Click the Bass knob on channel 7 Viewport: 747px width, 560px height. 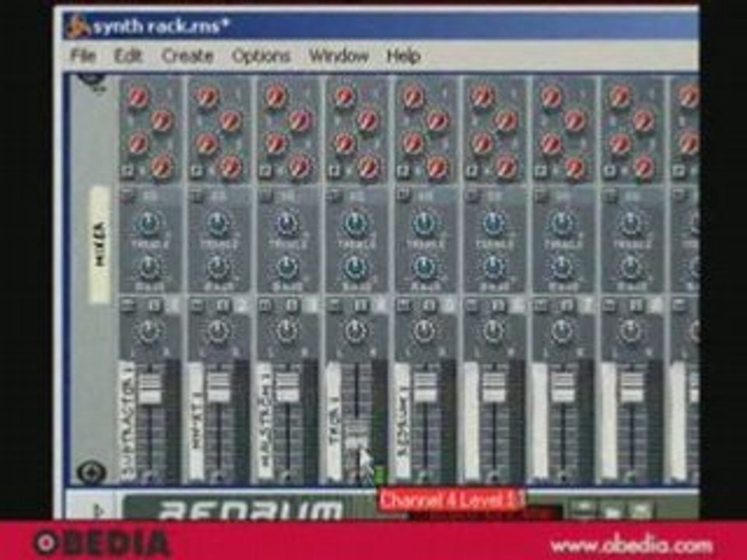click(x=561, y=268)
